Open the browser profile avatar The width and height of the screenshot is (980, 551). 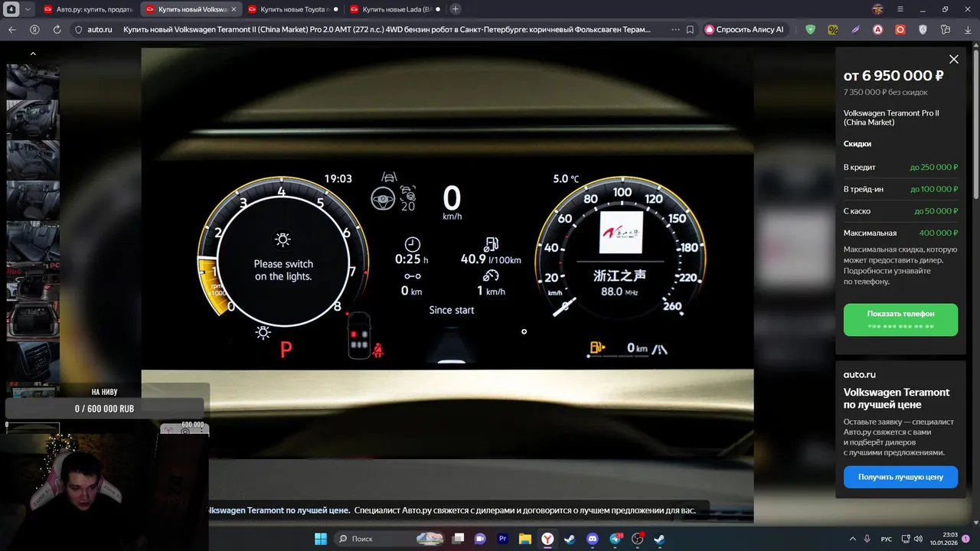point(878,9)
